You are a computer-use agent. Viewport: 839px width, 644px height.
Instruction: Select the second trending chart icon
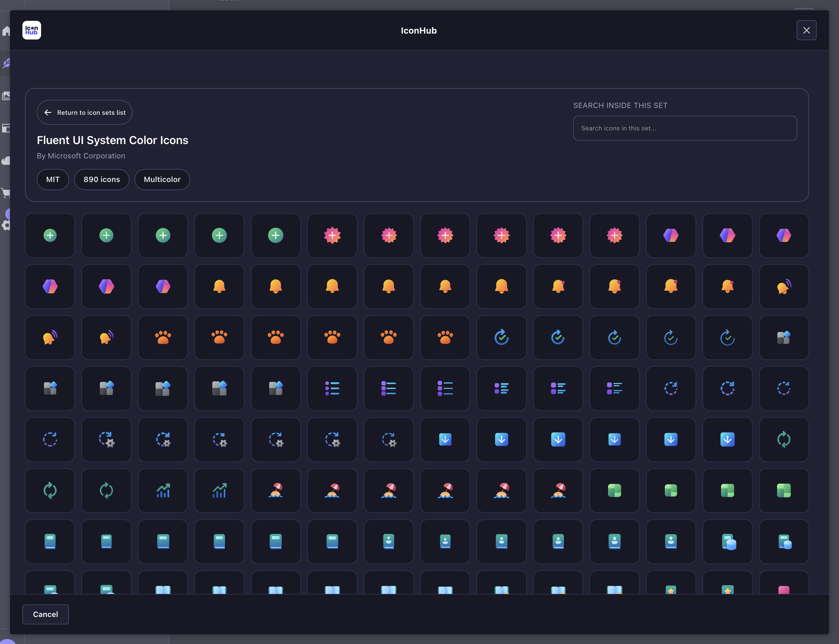click(219, 490)
